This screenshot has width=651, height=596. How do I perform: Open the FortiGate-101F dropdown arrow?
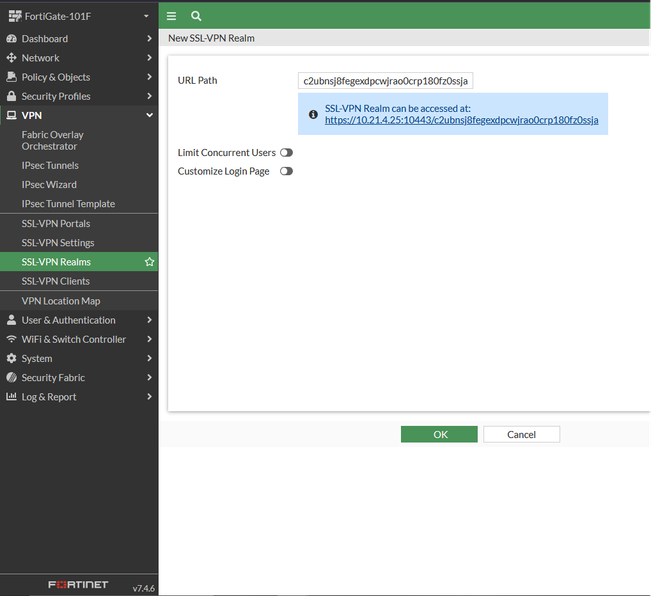pos(146,16)
